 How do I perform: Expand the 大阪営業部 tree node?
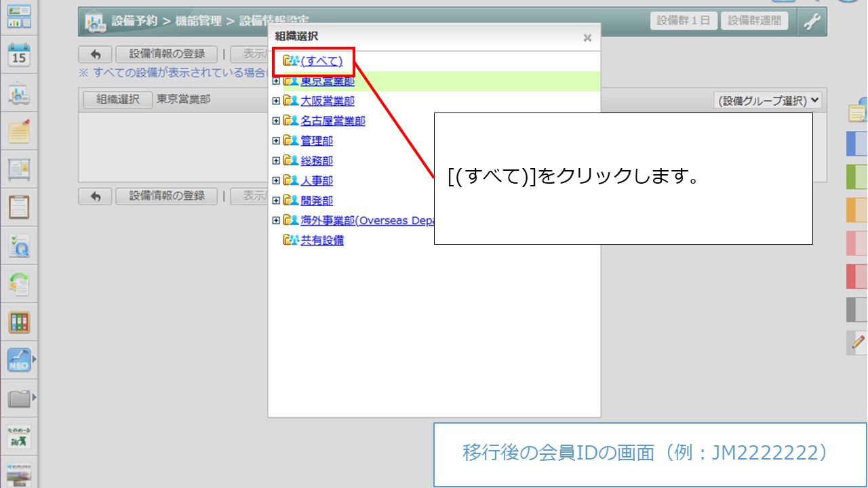[276, 101]
